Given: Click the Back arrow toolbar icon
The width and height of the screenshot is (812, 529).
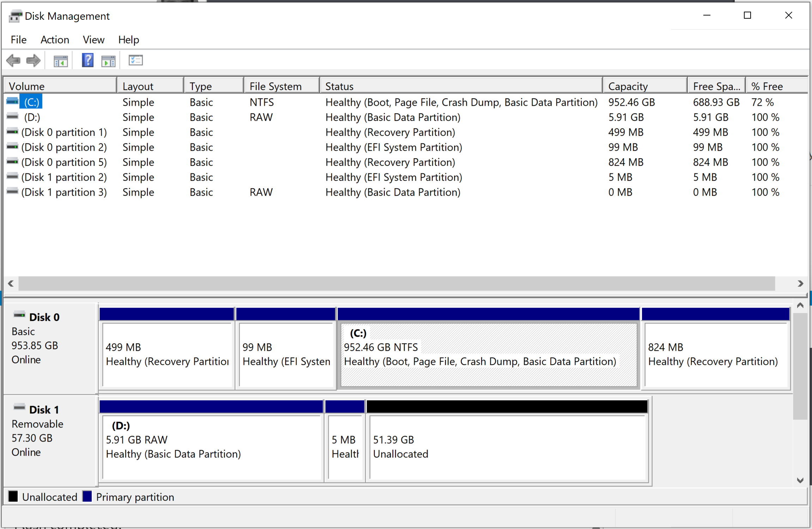Looking at the screenshot, I should 13,61.
